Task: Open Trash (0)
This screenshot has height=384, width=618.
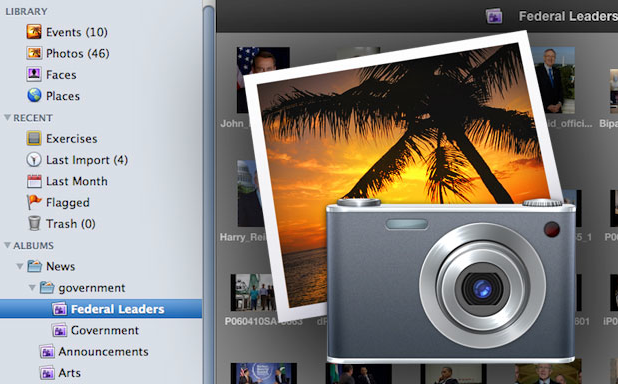Action: [71, 224]
